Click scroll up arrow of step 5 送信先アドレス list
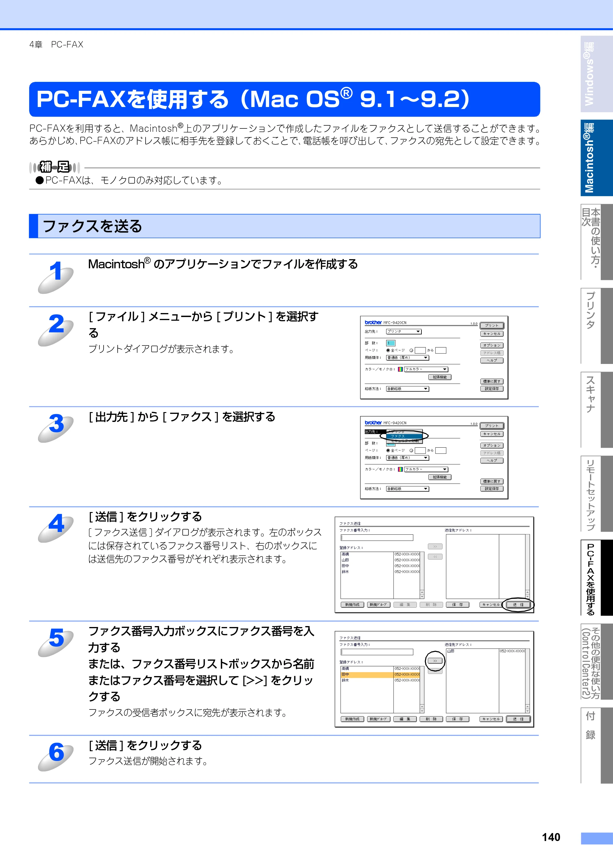Viewport: 613px width, 868px height. click(x=527, y=706)
